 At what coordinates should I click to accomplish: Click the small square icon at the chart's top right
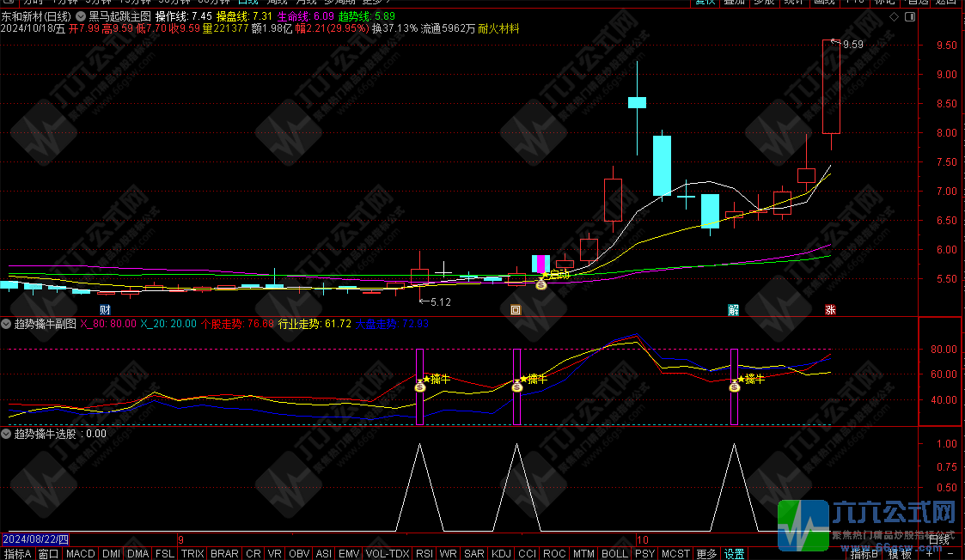(908, 16)
